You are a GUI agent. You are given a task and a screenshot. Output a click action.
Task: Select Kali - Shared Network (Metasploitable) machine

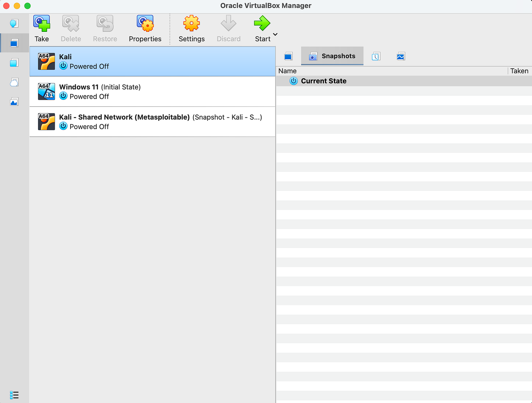coord(152,122)
